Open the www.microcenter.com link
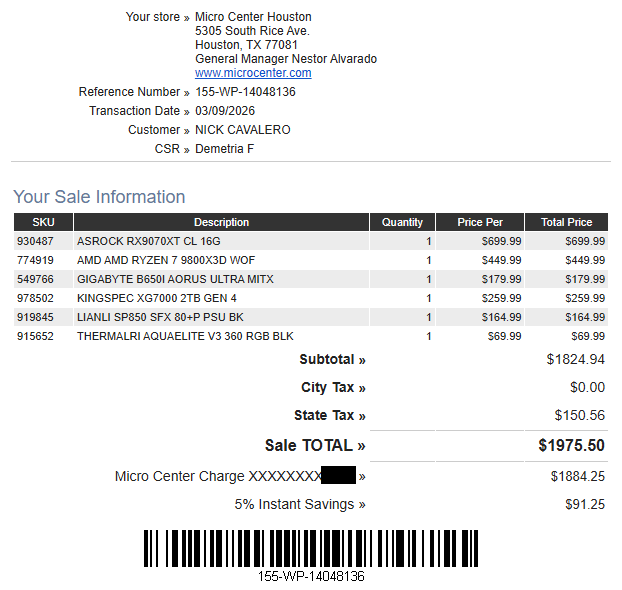Image resolution: width=622 pixels, height=590 pixels. [253, 73]
